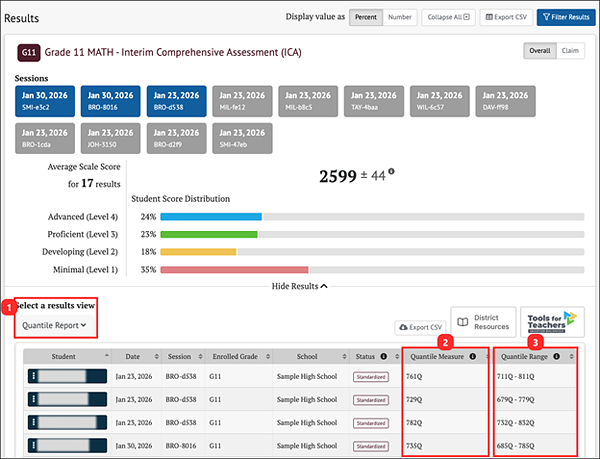The height and width of the screenshot is (459, 600).
Task: Open student menu icon for the 761Q row
Action: click(34, 376)
